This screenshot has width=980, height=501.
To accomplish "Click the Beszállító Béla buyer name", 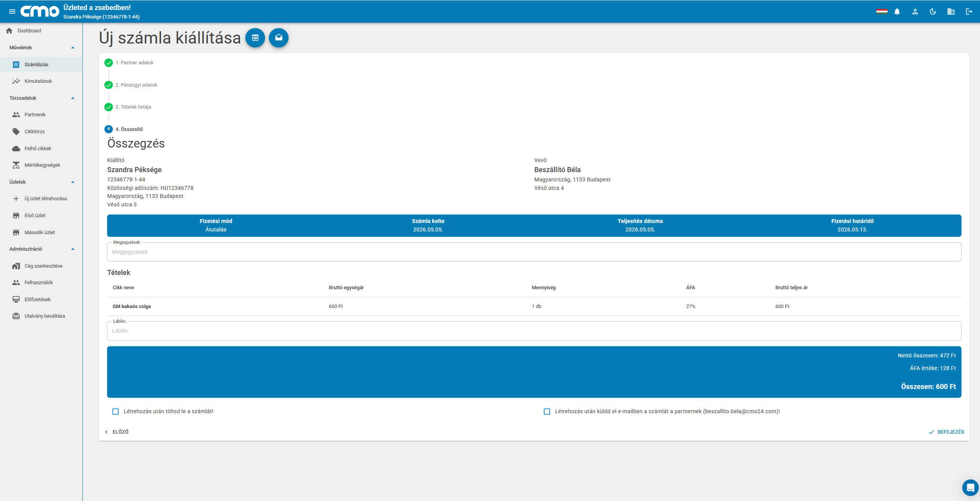I will pos(557,170).
